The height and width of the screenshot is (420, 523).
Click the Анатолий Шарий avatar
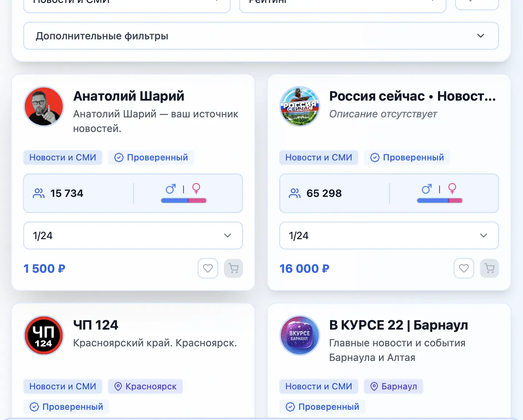point(44,106)
